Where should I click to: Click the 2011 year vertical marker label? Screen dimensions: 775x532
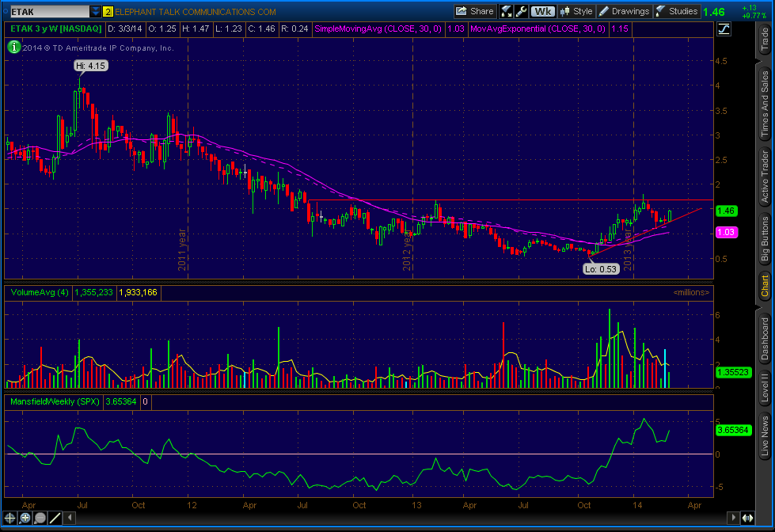[x=182, y=249]
